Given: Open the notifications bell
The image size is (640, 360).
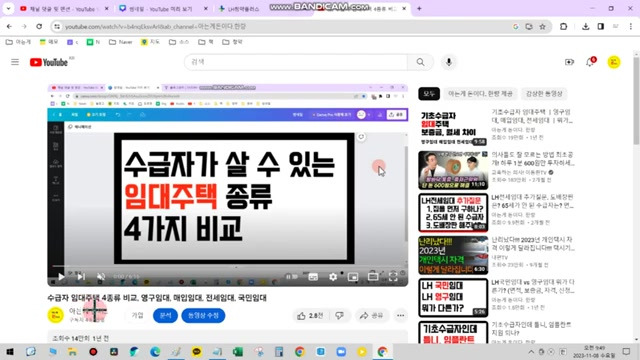Looking at the screenshot, I should 590,62.
